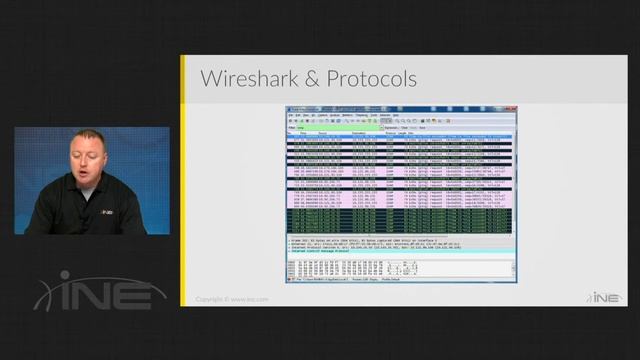
Task: Click the Save filter button
Action: [x=422, y=128]
